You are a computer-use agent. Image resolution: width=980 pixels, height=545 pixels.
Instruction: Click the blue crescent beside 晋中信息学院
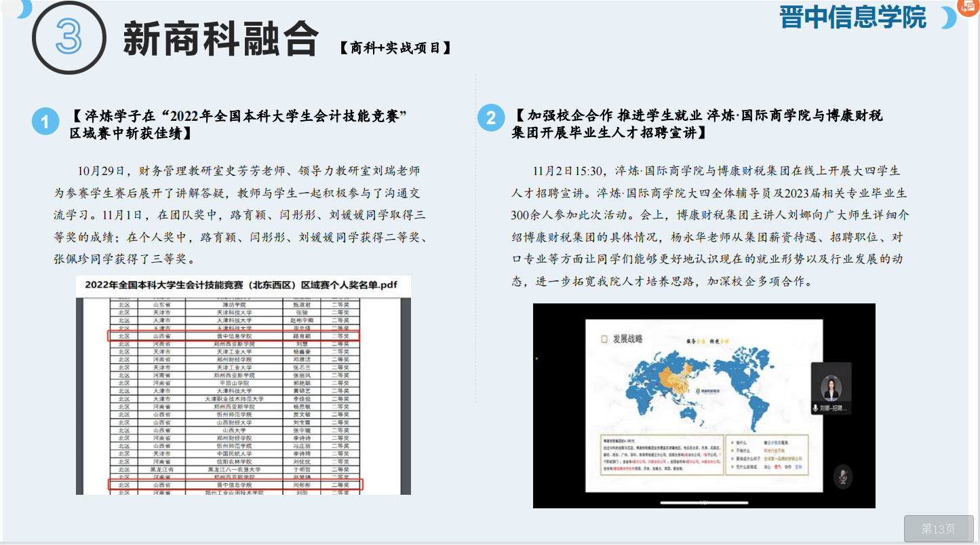948,18
